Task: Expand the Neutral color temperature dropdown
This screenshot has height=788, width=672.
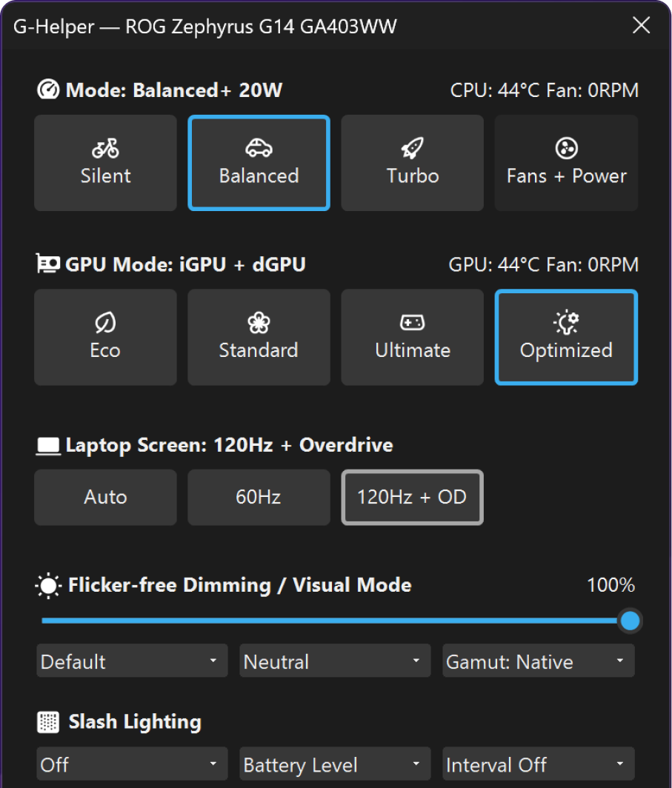Action: pyautogui.click(x=335, y=661)
